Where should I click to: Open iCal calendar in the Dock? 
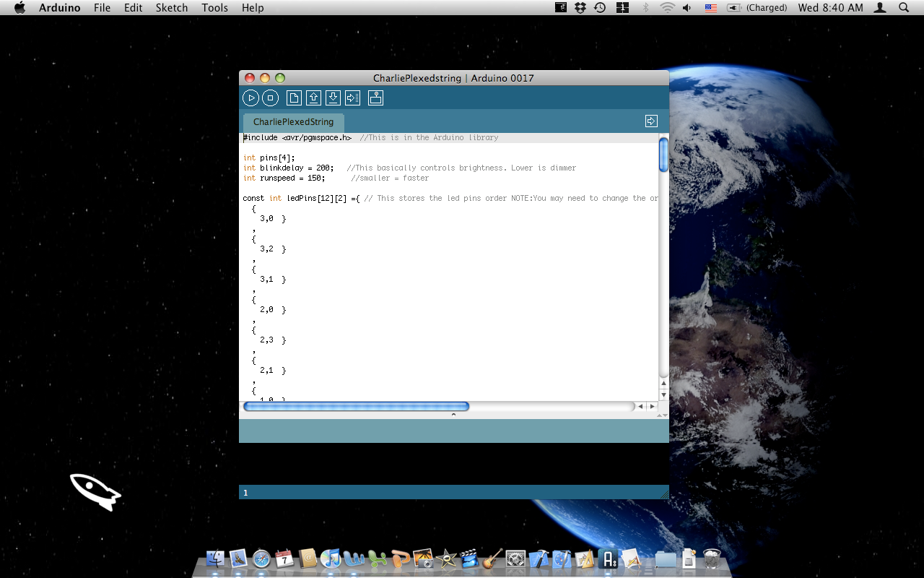[285, 558]
